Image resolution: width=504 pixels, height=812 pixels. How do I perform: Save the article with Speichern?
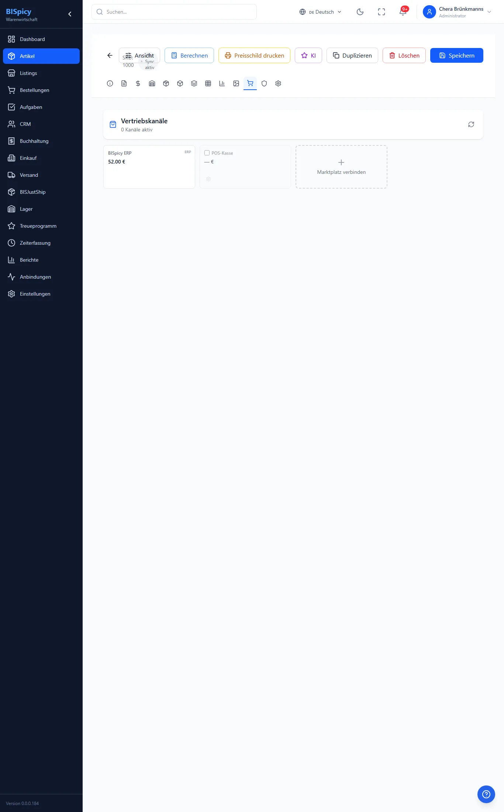[457, 55]
